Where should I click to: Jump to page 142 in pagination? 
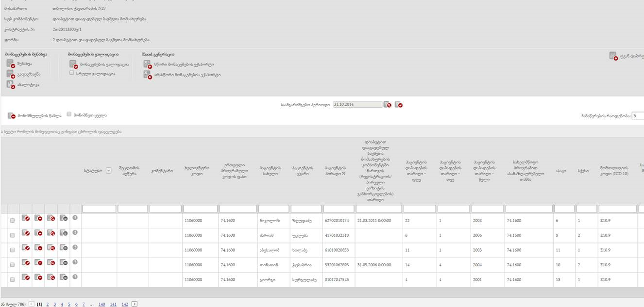(125, 304)
